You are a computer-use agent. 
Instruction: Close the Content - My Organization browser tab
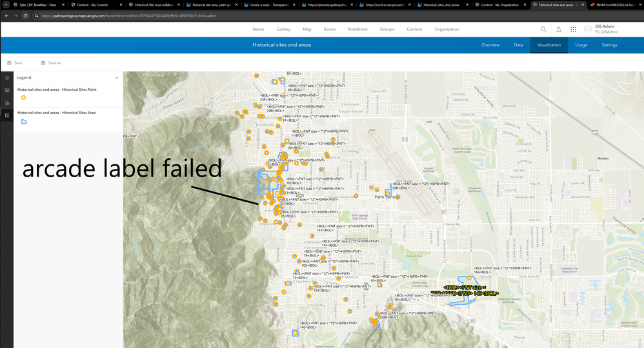[525, 5]
